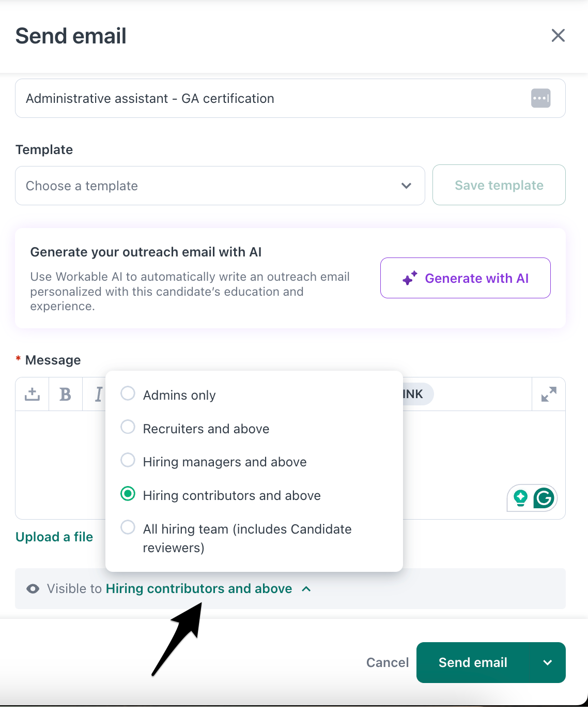Image resolution: width=588 pixels, height=728 pixels.
Task: Click Cancel to dismiss the email
Action: tap(387, 662)
